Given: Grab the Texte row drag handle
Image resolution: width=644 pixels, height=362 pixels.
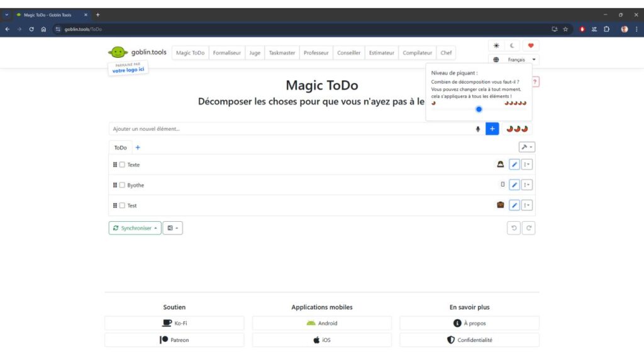Looking at the screenshot, I should [x=115, y=165].
